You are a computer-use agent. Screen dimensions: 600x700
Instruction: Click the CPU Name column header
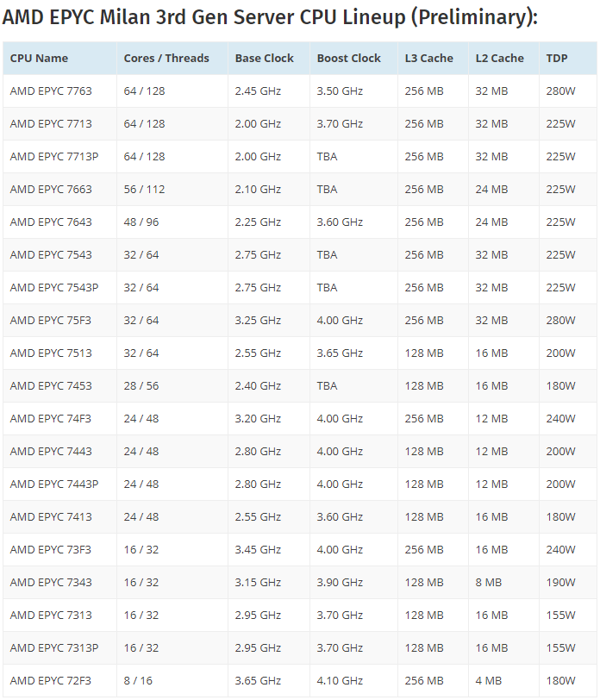click(39, 59)
